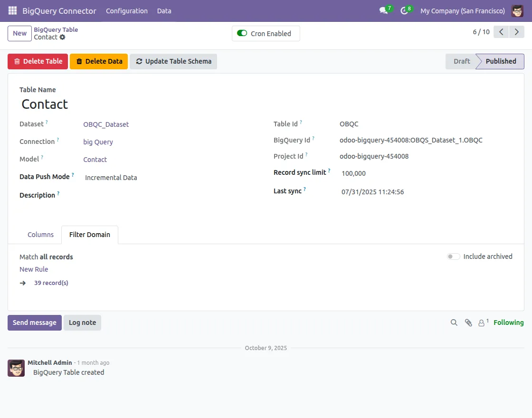Open the 39 record(s) link
Viewport: 532px width, 418px height.
pos(51,283)
